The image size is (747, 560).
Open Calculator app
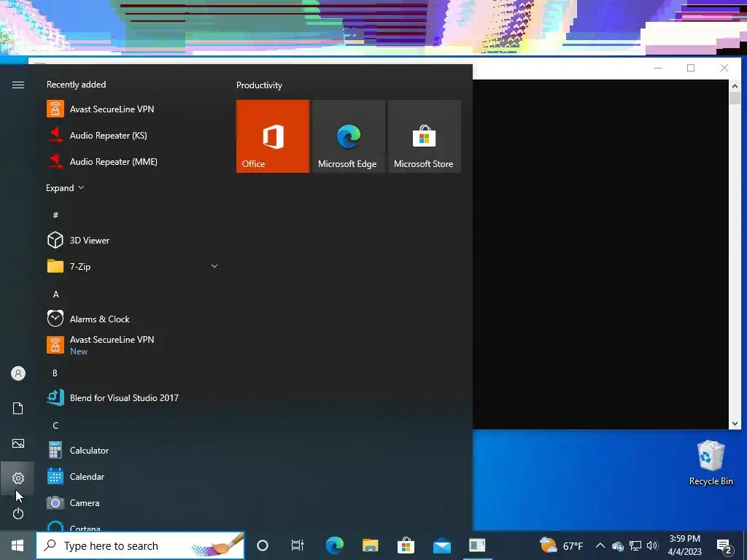tap(133, 450)
